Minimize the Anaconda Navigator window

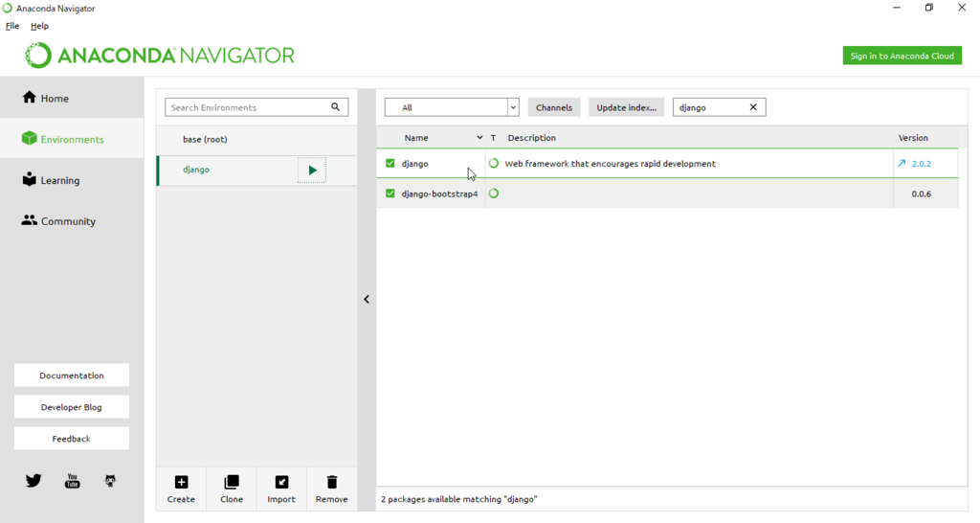pyautogui.click(x=897, y=8)
